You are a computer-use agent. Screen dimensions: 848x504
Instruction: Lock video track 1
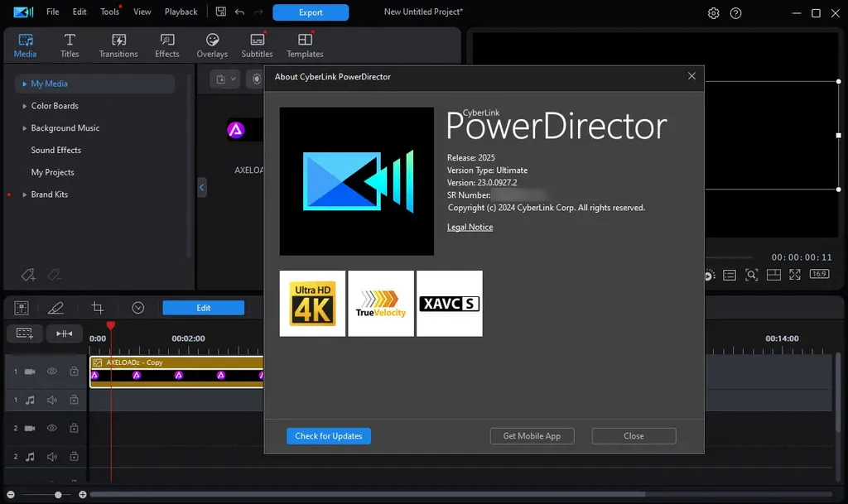point(74,371)
